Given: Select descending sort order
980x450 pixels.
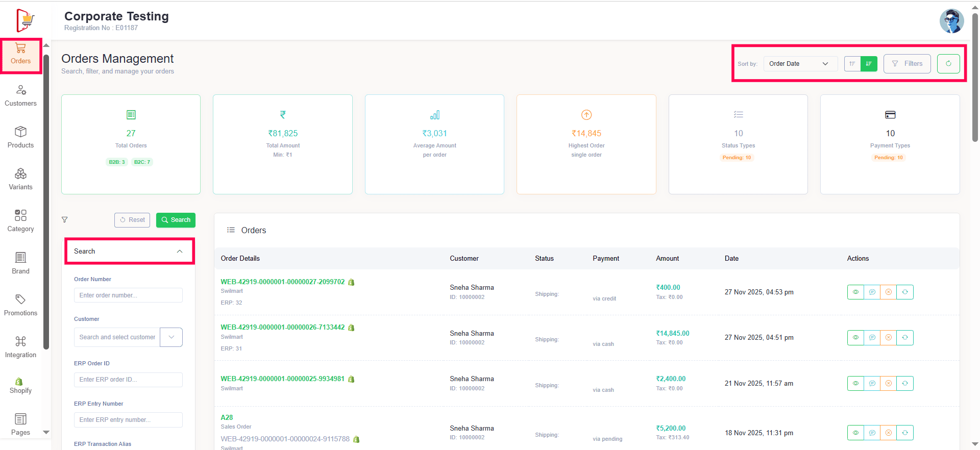Looking at the screenshot, I should click(x=869, y=64).
